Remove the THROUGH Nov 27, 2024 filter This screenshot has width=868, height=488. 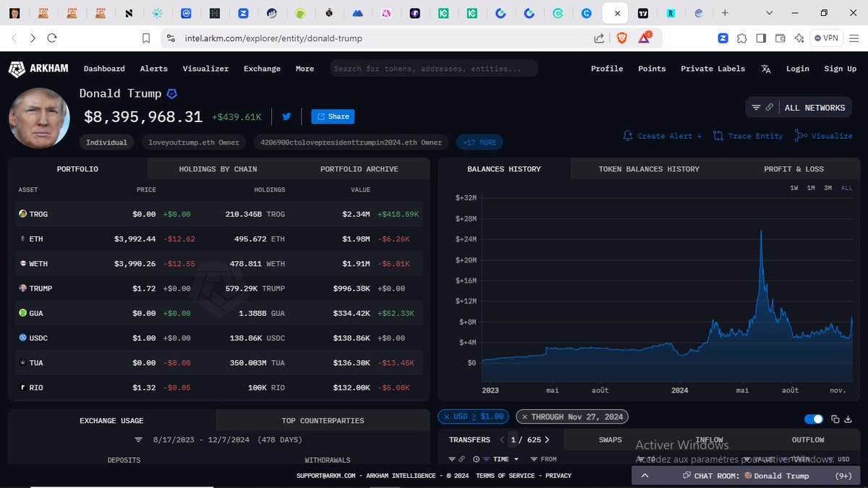(x=524, y=417)
